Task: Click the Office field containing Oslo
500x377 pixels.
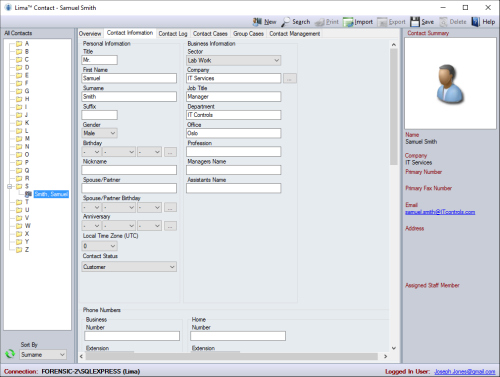Action: (234, 133)
